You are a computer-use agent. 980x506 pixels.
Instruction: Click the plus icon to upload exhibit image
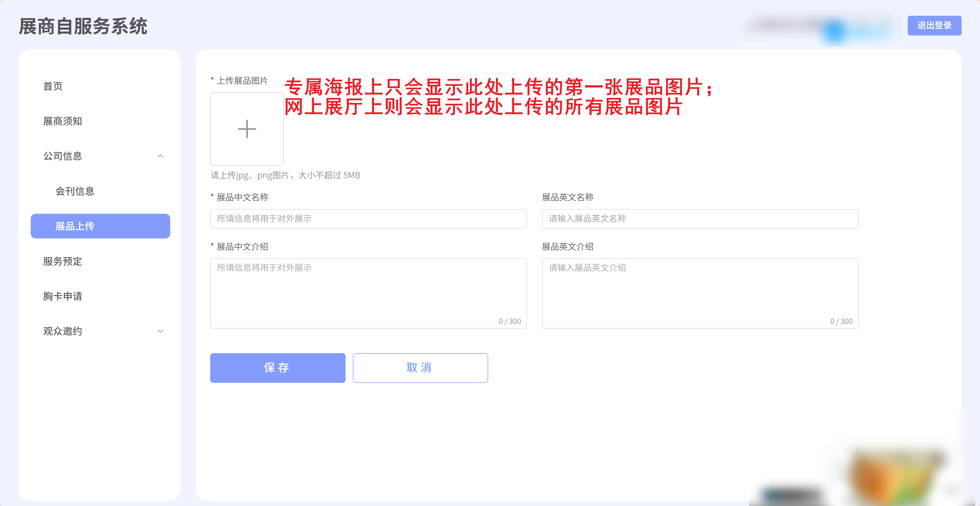pyautogui.click(x=247, y=129)
